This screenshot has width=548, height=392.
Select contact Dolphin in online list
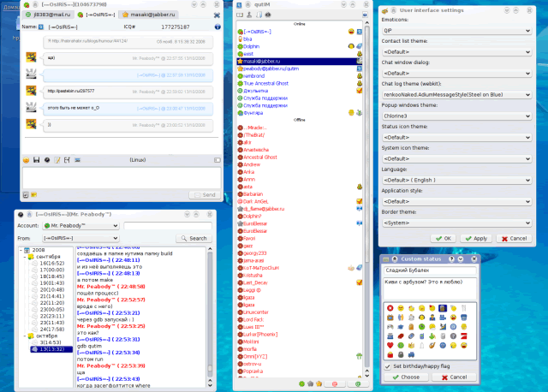pos(251,46)
